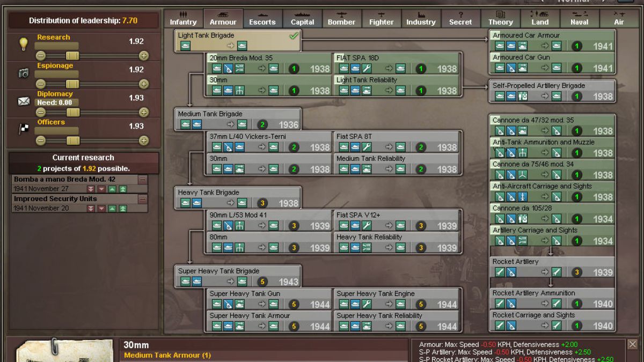The height and width of the screenshot is (362, 644).
Task: Switch to the Escorts tab
Action: (262, 18)
